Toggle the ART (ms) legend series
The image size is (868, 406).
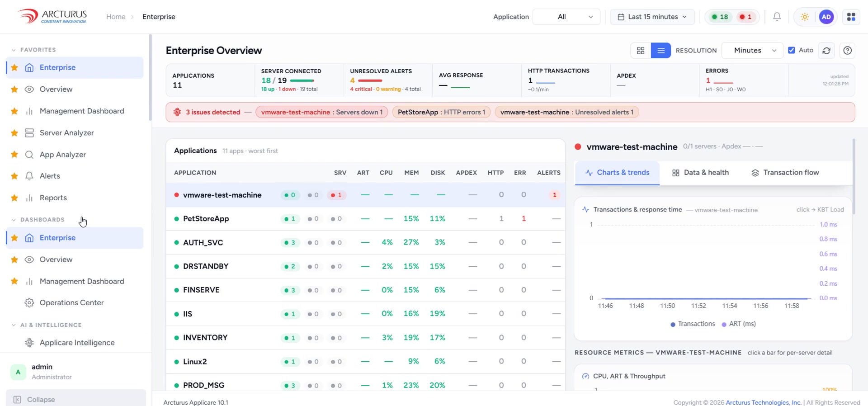[x=739, y=324]
